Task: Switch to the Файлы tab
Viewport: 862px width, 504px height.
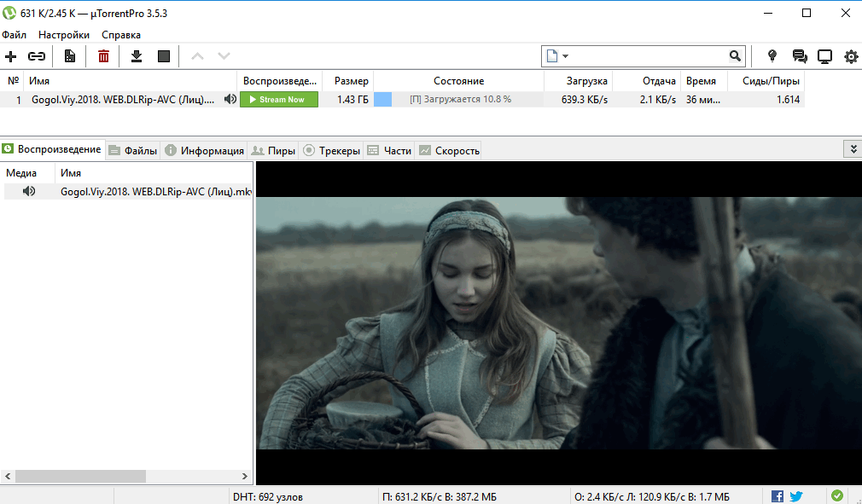Action: [133, 150]
